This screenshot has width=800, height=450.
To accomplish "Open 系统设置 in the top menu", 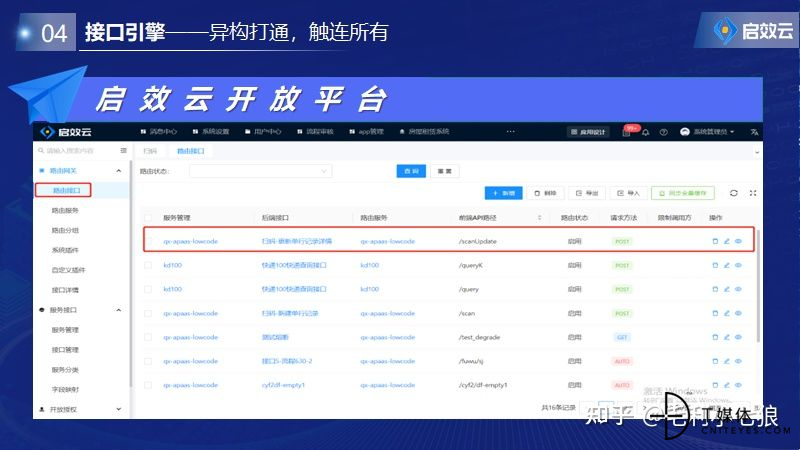I will [211, 132].
